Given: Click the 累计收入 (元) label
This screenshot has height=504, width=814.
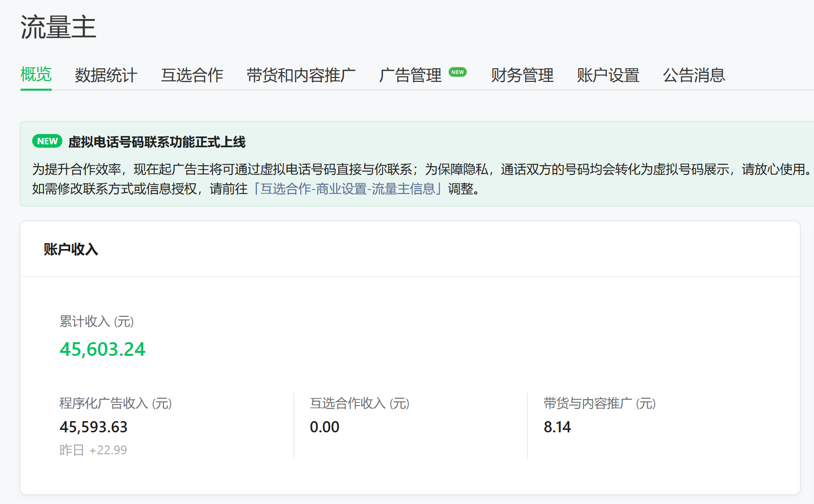Looking at the screenshot, I should coord(97,322).
